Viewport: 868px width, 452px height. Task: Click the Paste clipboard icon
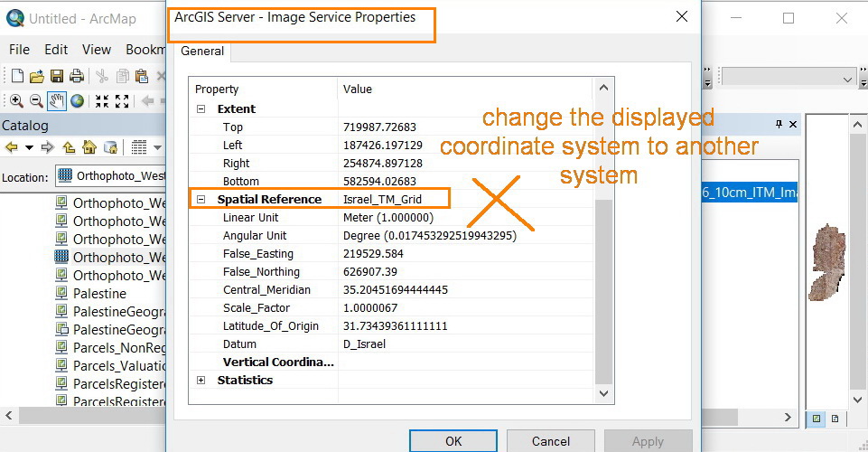click(142, 76)
